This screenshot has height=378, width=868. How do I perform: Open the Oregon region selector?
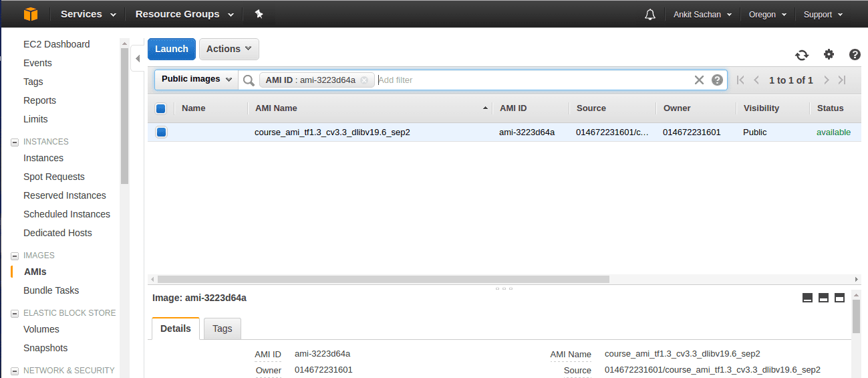767,15
